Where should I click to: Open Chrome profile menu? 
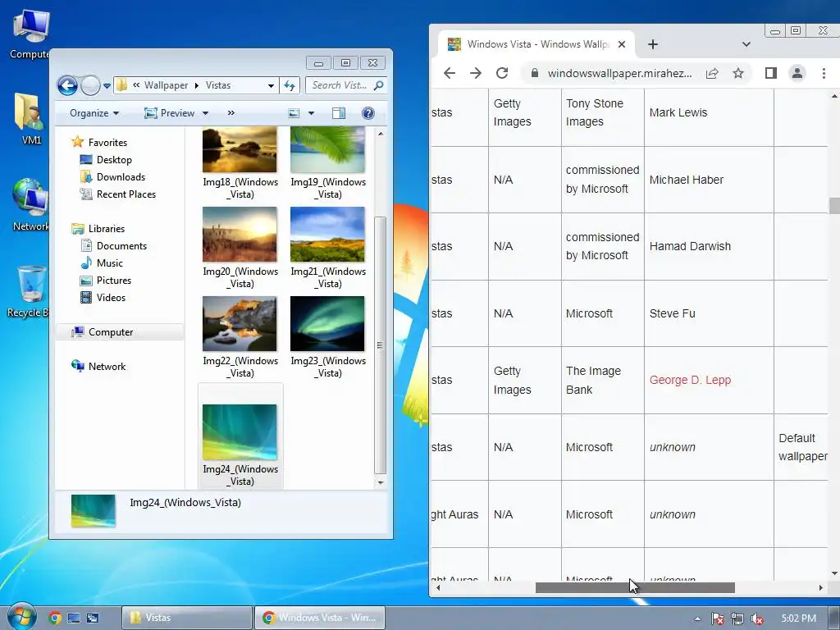tap(797, 73)
